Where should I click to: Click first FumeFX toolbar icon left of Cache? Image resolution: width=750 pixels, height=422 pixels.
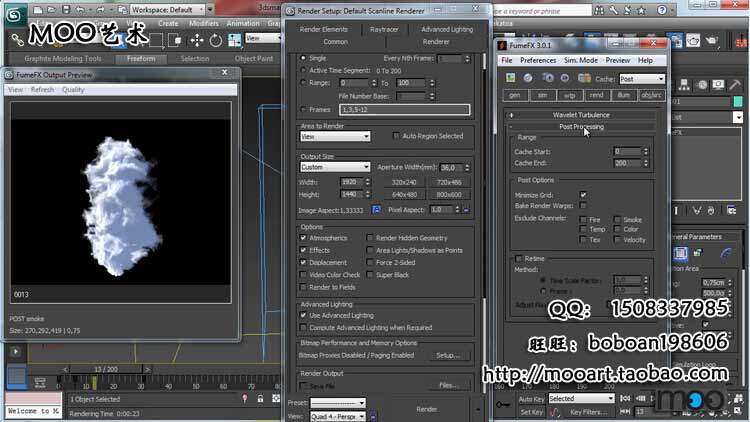pos(511,78)
